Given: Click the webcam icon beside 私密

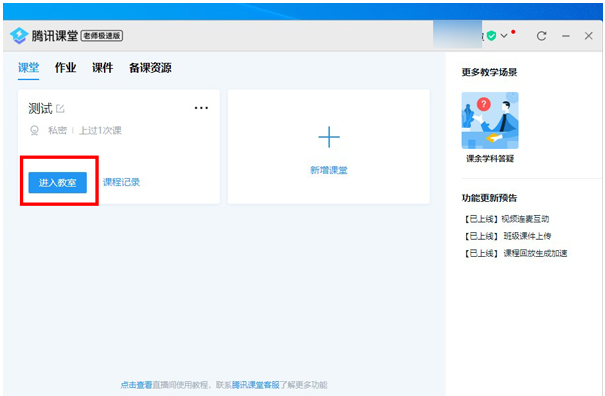Looking at the screenshot, I should [34, 130].
